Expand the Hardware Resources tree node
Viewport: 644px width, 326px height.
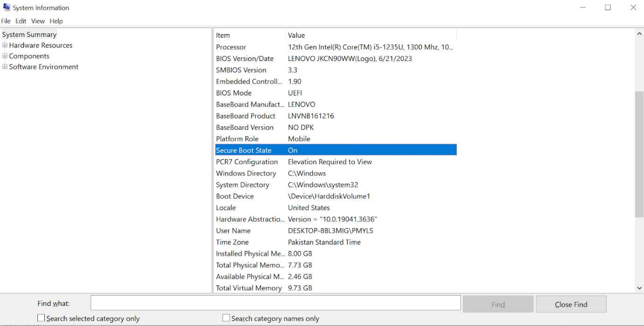[x=4, y=45]
